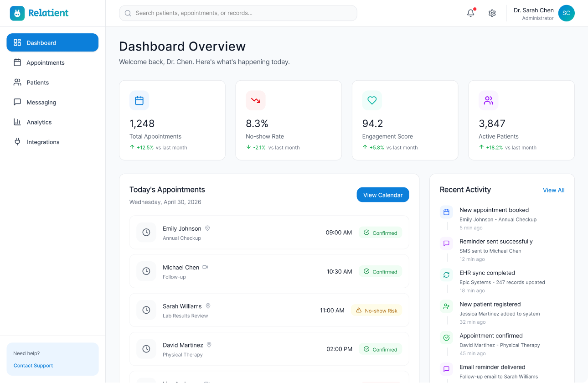Click the 11:00 AM appointment time
This screenshot has height=383, width=588.
pyautogui.click(x=332, y=310)
